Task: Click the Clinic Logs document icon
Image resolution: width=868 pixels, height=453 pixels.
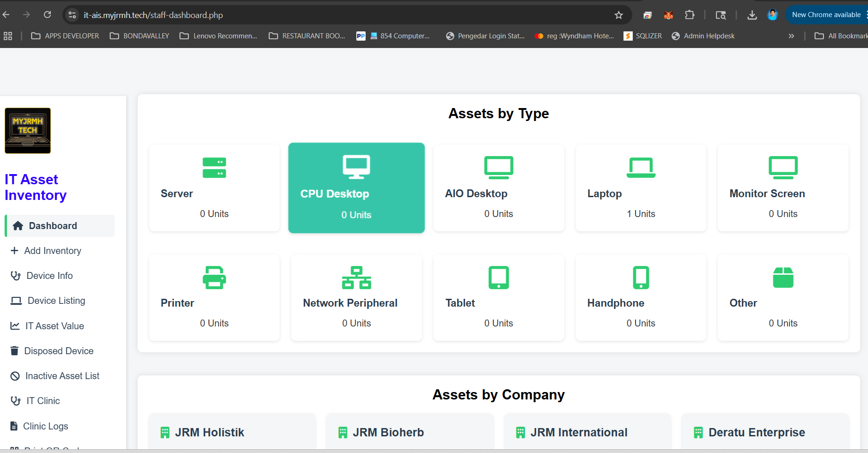Action: (14, 426)
